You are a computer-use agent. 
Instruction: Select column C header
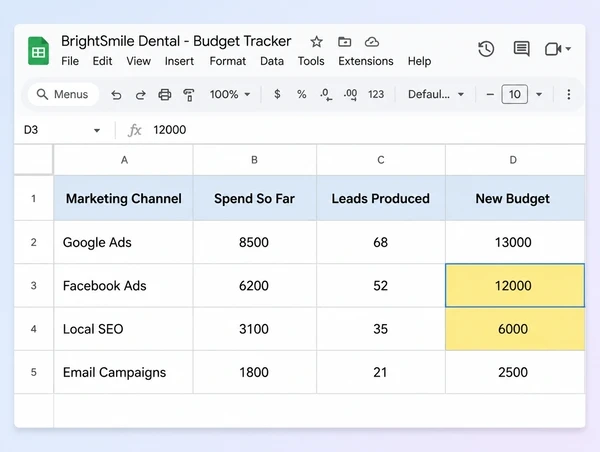[x=381, y=160]
